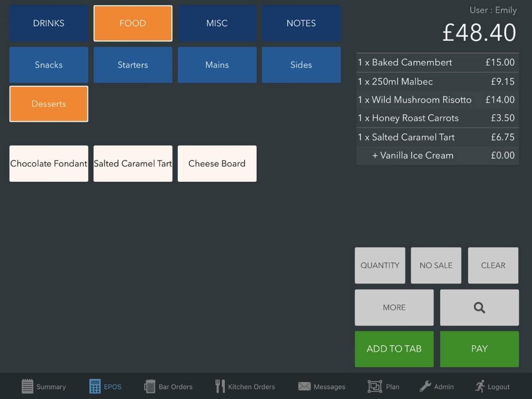532x399 pixels.
Task: Click the £48.40 order total
Action: click(x=479, y=32)
